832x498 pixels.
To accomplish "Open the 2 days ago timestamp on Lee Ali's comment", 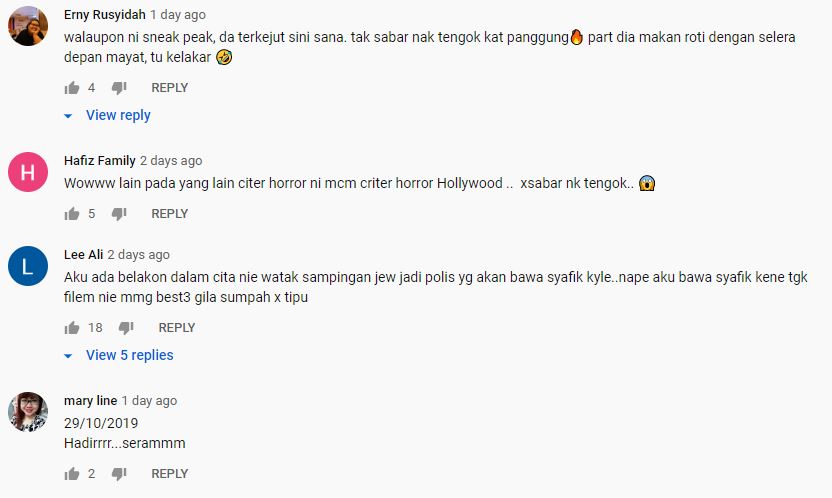I will point(138,255).
